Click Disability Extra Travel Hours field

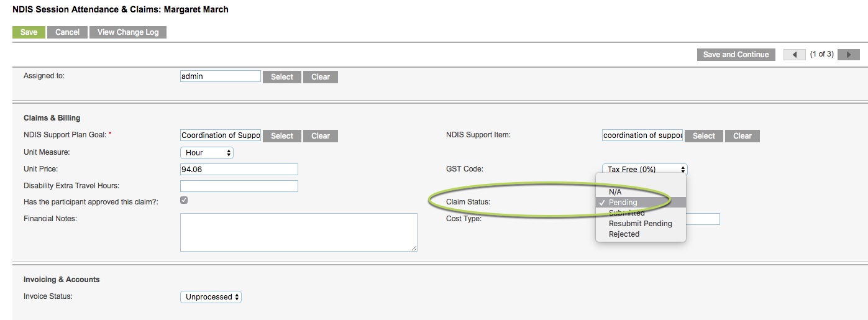[239, 186]
